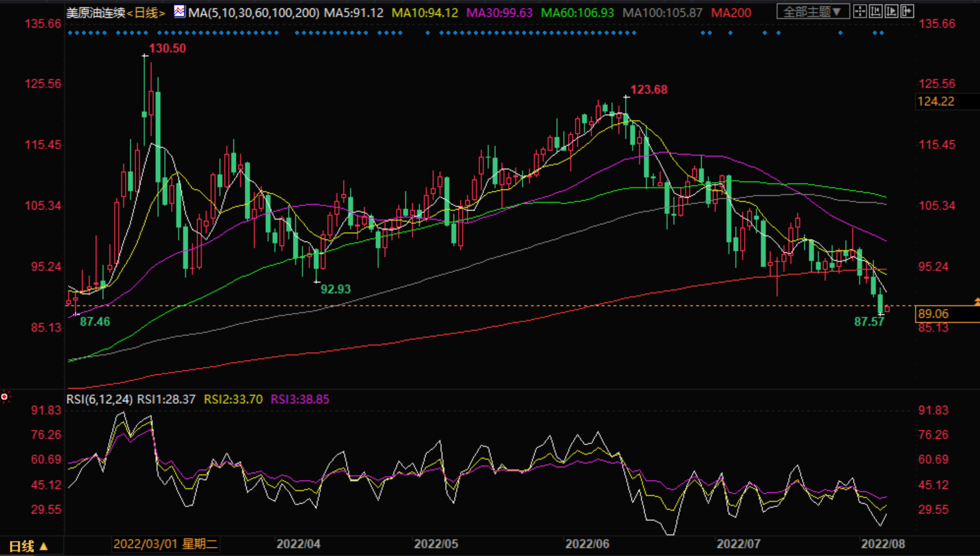
Task: Click the 2022/03/01 星期二 date label
Action: 165,544
